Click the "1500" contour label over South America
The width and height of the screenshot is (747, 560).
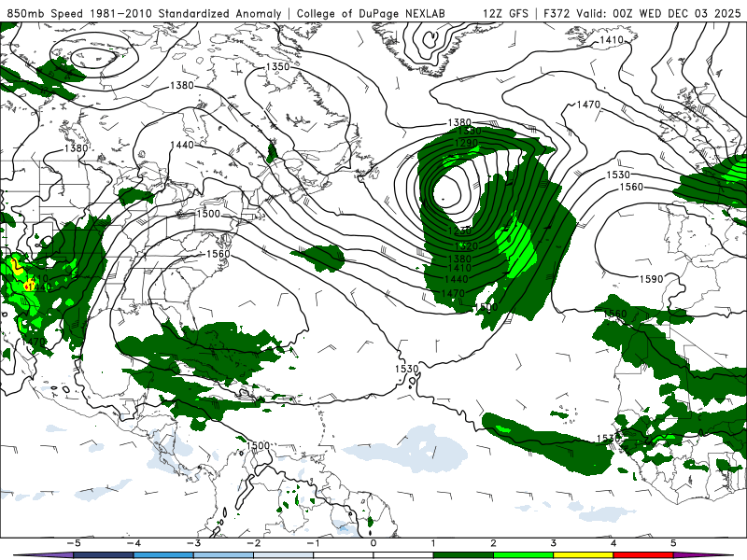point(259,446)
